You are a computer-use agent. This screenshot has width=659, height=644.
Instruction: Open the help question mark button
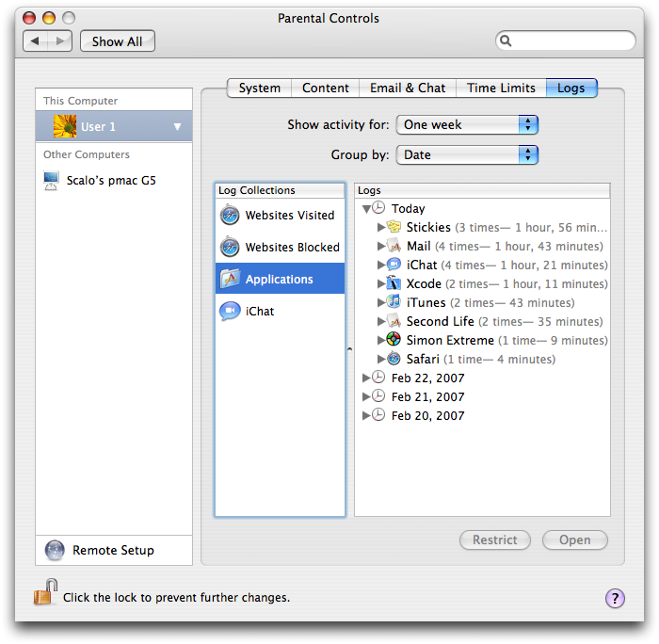pos(615,598)
